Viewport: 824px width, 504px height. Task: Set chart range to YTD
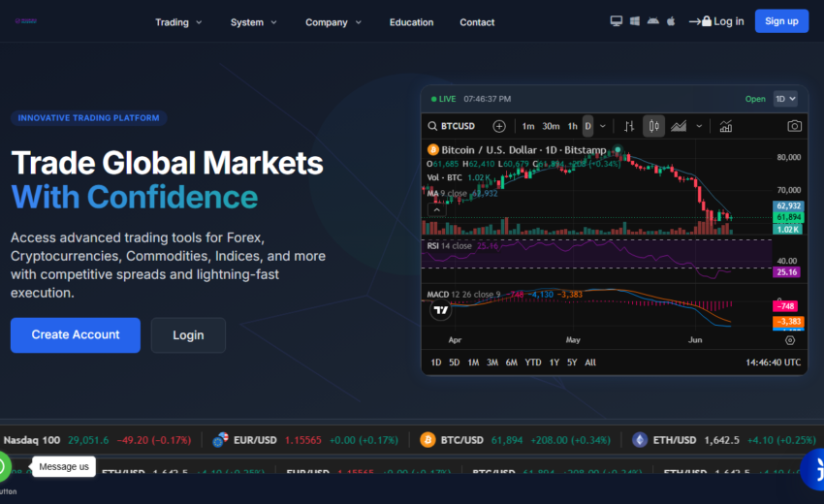(533, 362)
